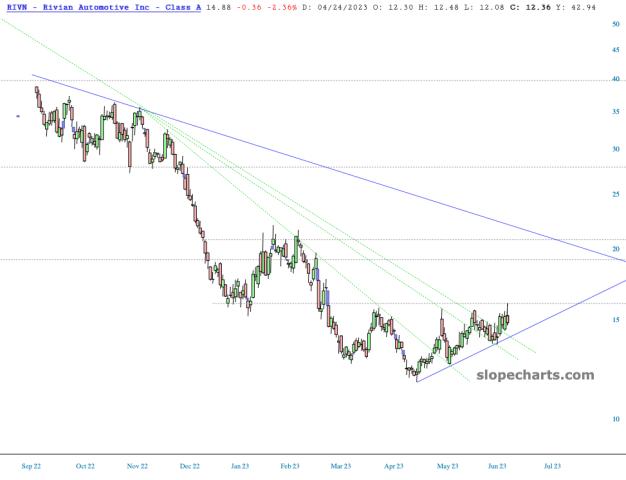
Task: Click the last candlestick in June 23
Action: tap(508, 318)
